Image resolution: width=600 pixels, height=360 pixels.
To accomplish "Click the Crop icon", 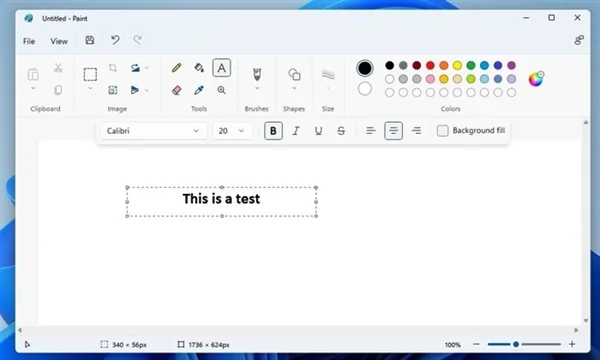I will click(112, 68).
